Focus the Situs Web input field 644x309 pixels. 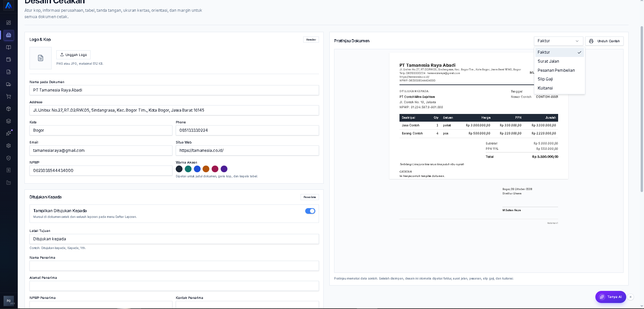[247, 150]
